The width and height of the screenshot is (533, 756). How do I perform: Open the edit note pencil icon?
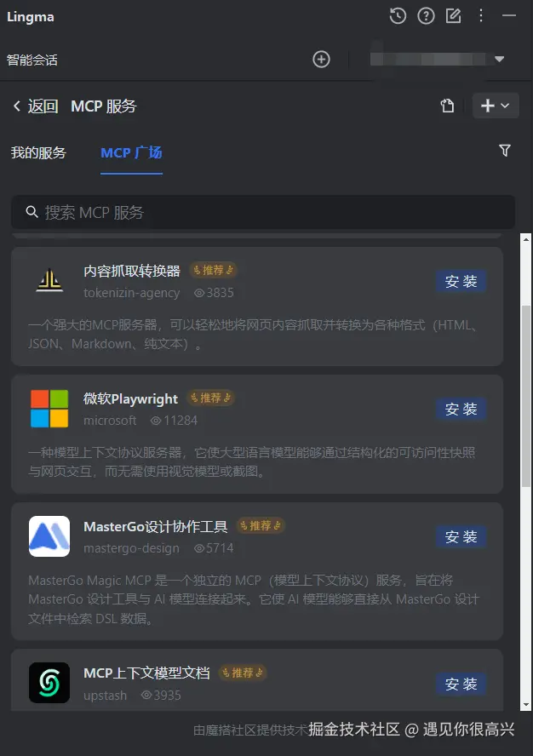pos(453,16)
